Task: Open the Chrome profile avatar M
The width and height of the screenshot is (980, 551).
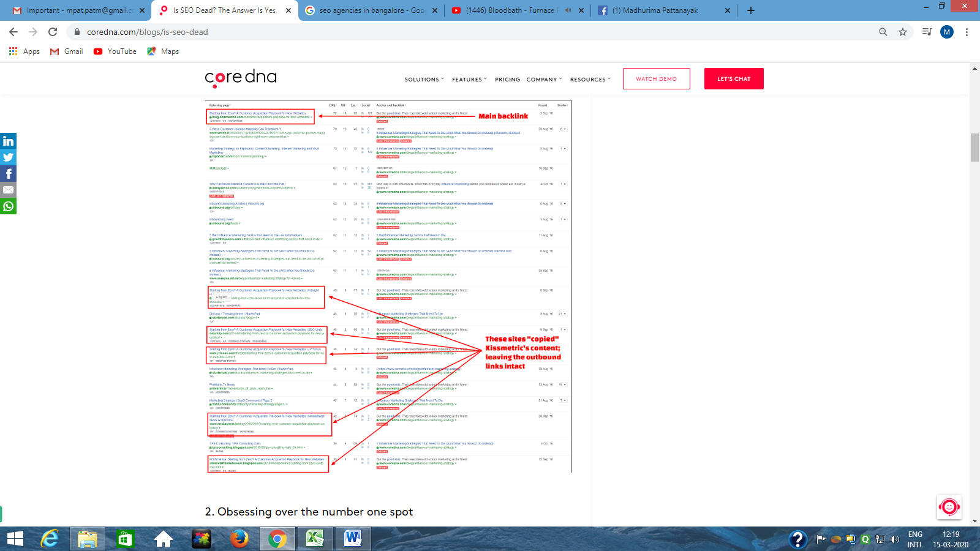Action: (x=947, y=32)
